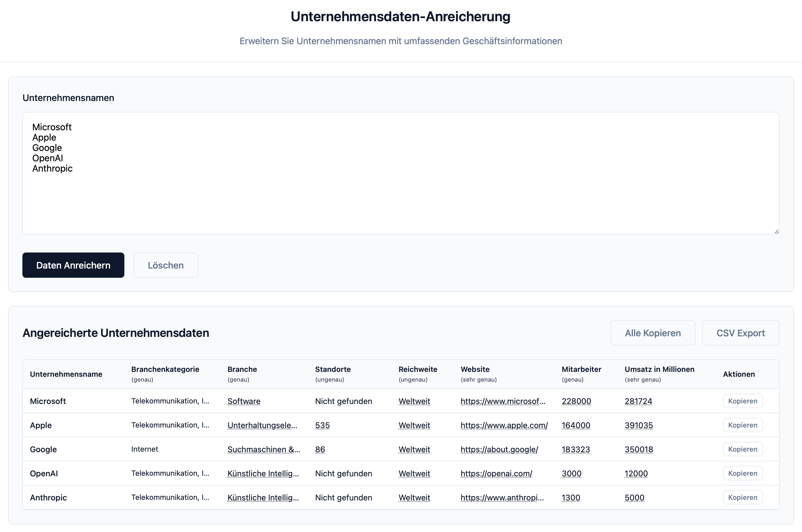Screen dimensions: 802x532
Task: Grab the textarea resize handle
Action: pos(776,231)
